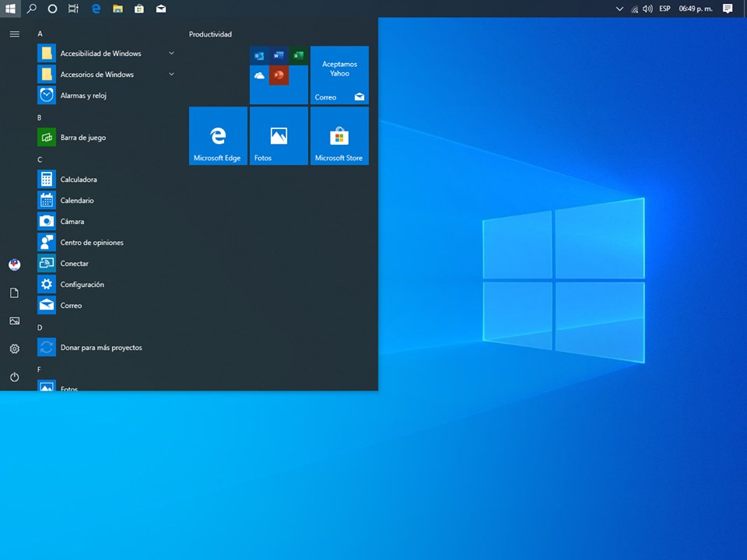Switch input language ESP indicator
The width and height of the screenshot is (747, 560).
665,9
